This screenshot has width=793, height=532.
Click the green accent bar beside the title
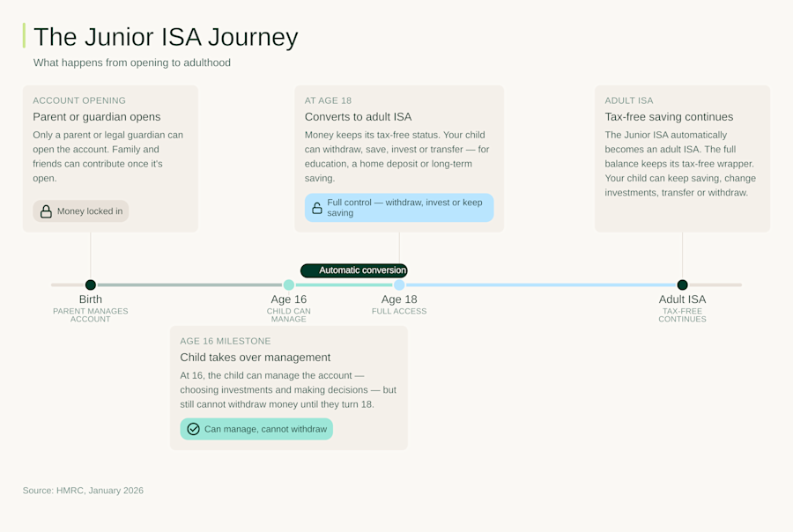(22, 36)
